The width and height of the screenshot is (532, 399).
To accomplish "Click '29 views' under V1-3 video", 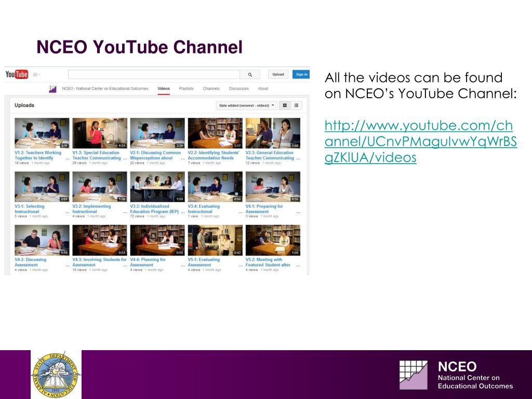I will coord(79,163).
